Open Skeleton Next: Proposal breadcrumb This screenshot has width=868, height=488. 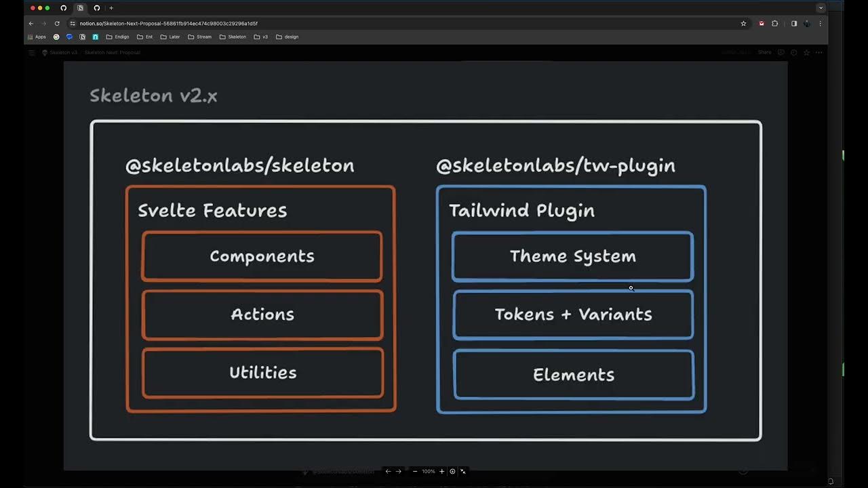click(x=113, y=52)
